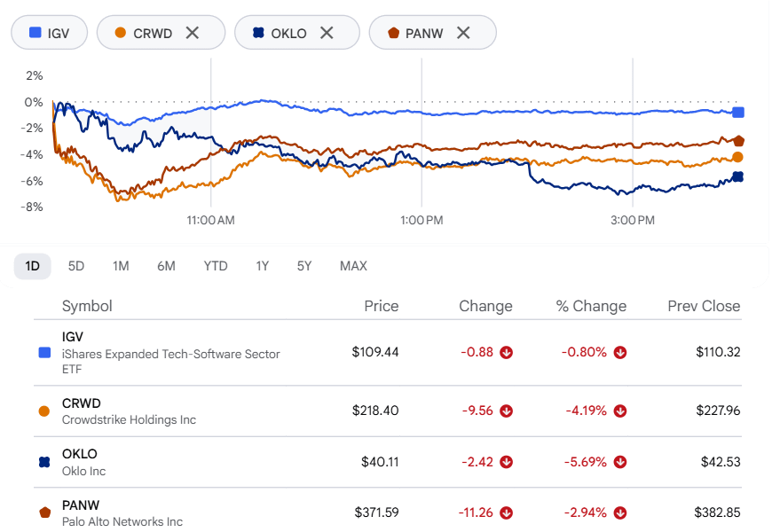Select the IGV chip above the chart
Screen dimensions: 772x532
pyautogui.click(x=49, y=33)
